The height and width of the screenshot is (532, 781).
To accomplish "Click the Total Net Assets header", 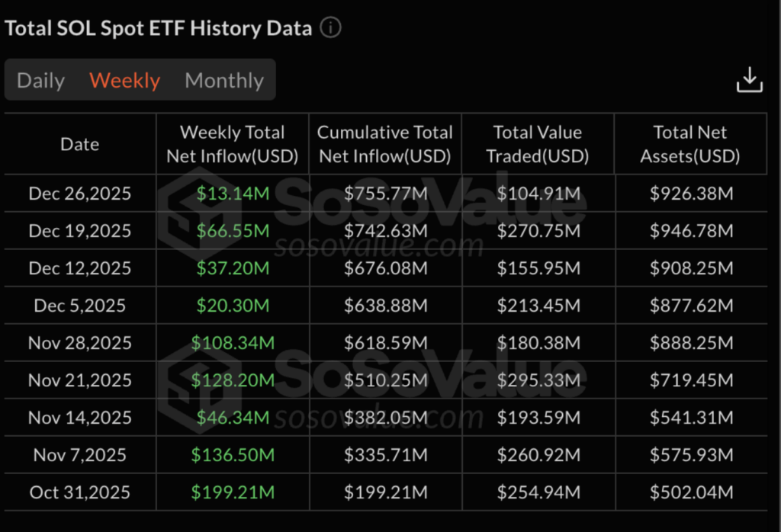I will coord(689,143).
